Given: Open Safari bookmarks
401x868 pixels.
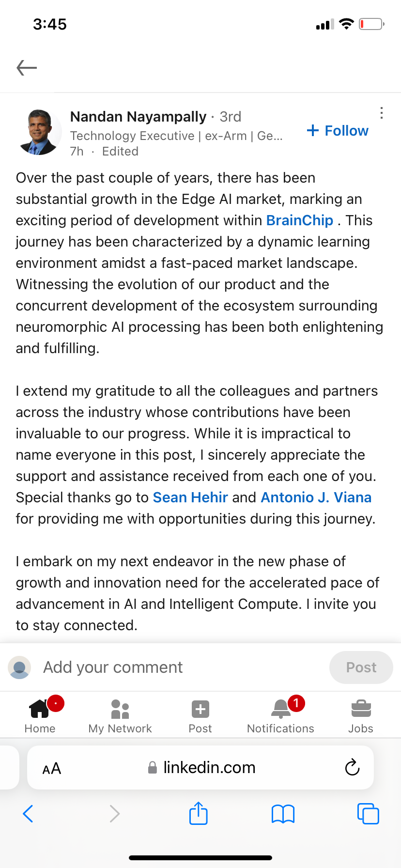Looking at the screenshot, I should (x=283, y=814).
